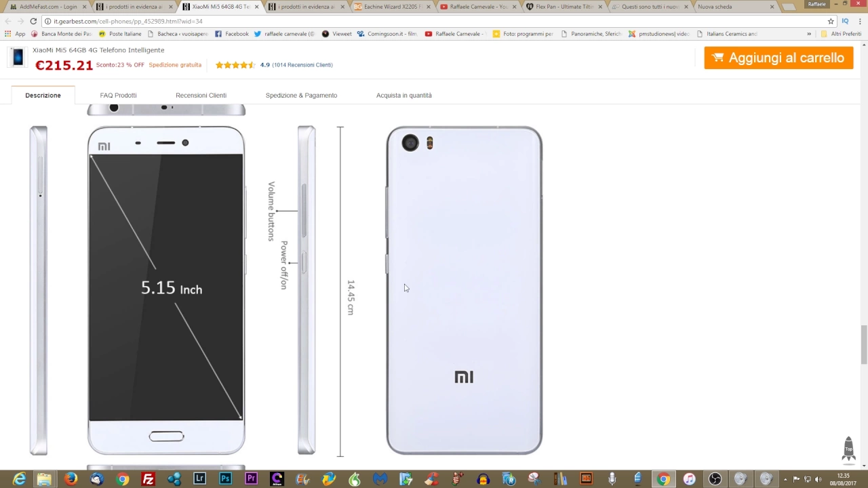The image size is (868, 488).
Task: Open Banca Monte dei Paschi bookmark
Action: (61, 34)
